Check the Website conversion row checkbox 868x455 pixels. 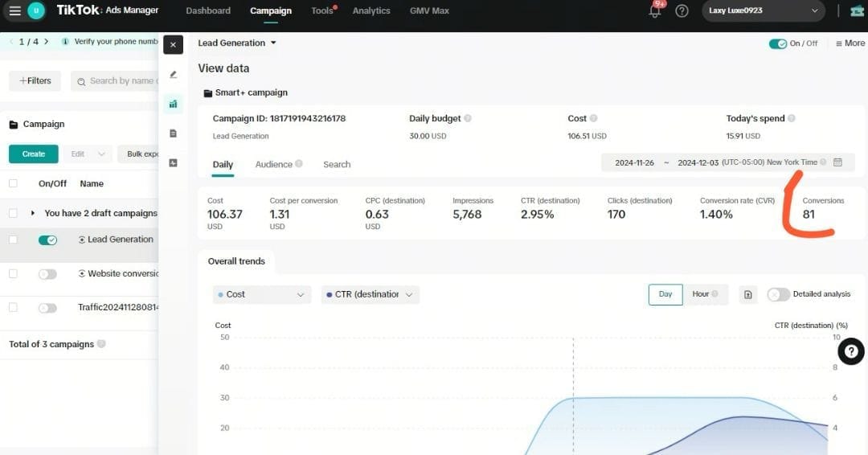coord(14,273)
